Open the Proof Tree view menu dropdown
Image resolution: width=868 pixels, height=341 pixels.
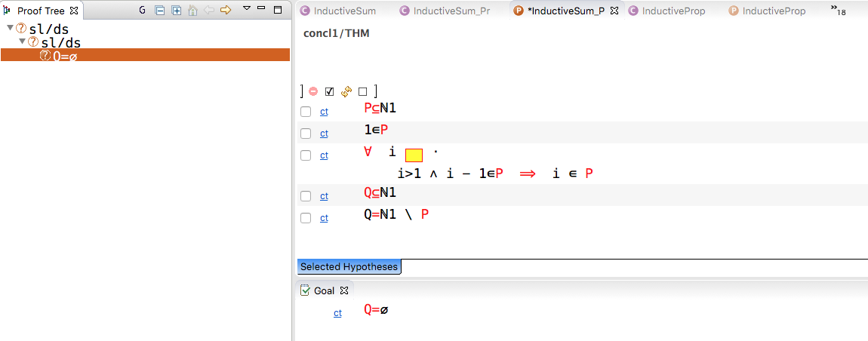(246, 10)
